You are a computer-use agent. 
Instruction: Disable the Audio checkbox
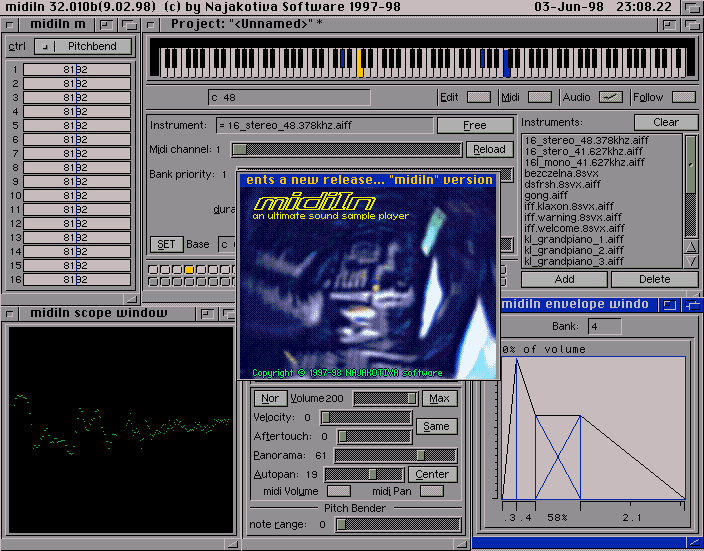tap(611, 97)
